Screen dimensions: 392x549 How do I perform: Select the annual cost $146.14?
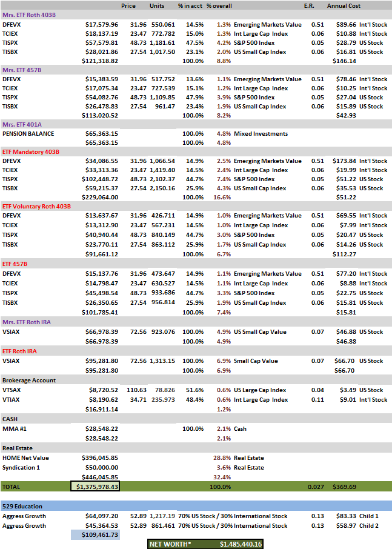click(x=344, y=61)
